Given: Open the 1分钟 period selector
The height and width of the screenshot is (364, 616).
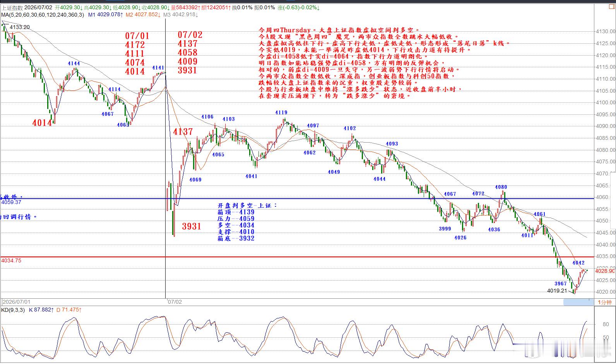Looking at the screenshot, I should (x=604, y=302).
